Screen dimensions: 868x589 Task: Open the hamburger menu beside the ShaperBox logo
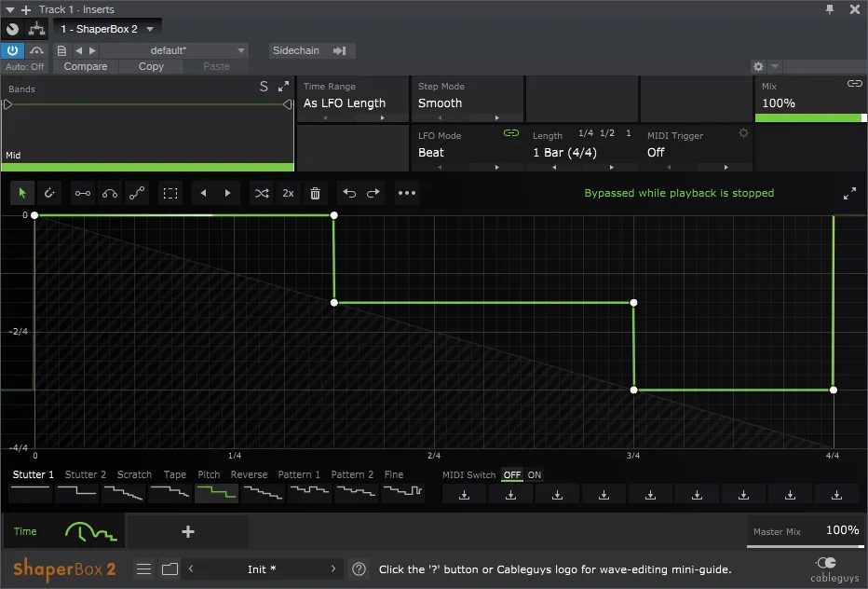pos(144,569)
